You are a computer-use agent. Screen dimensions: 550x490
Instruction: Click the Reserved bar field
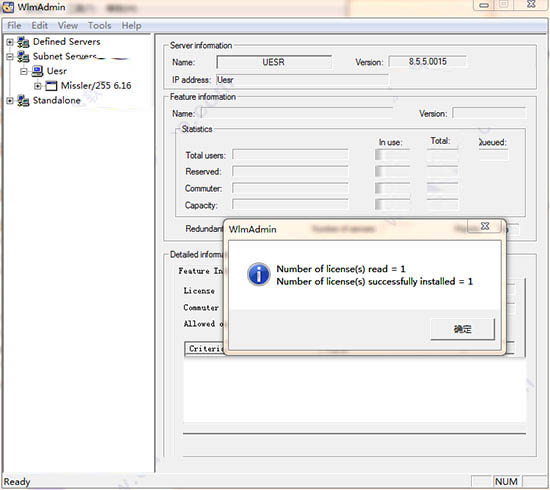click(x=290, y=172)
